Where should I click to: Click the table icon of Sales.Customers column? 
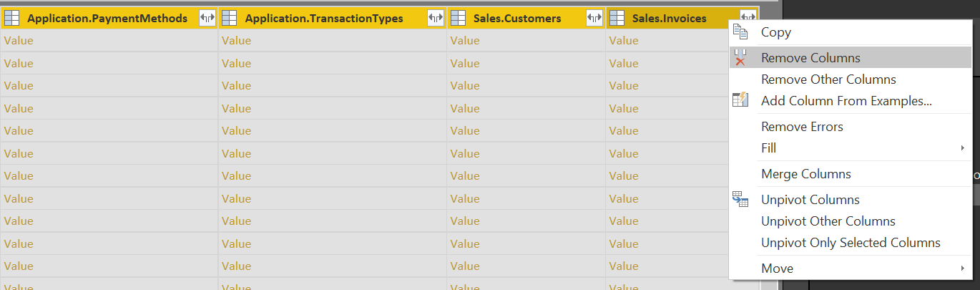click(458, 19)
